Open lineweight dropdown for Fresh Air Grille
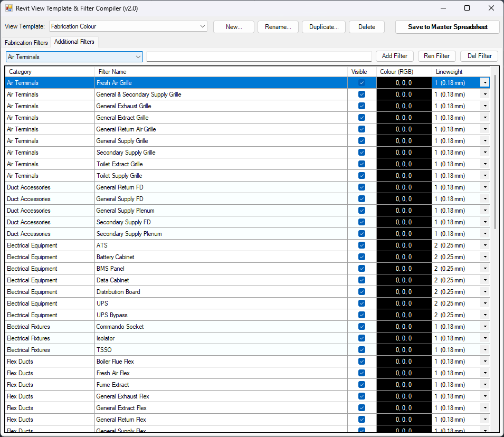504x437 pixels. click(485, 83)
